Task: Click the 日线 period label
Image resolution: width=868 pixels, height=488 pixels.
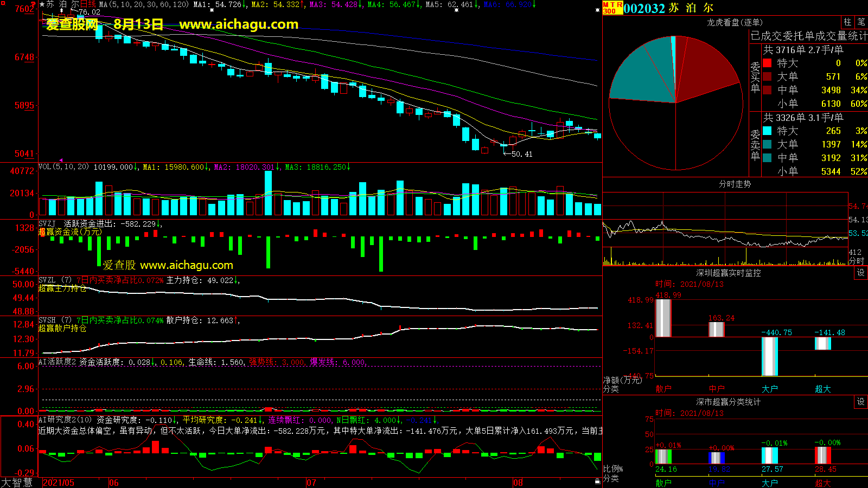Action: 88,4
